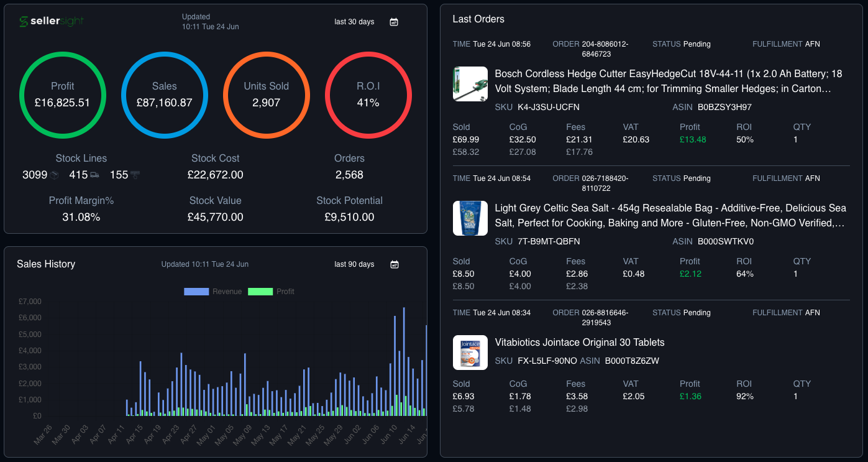Screen dimensions: 868x462
Task: Click the reserved icon next to 155
Action: point(135,175)
